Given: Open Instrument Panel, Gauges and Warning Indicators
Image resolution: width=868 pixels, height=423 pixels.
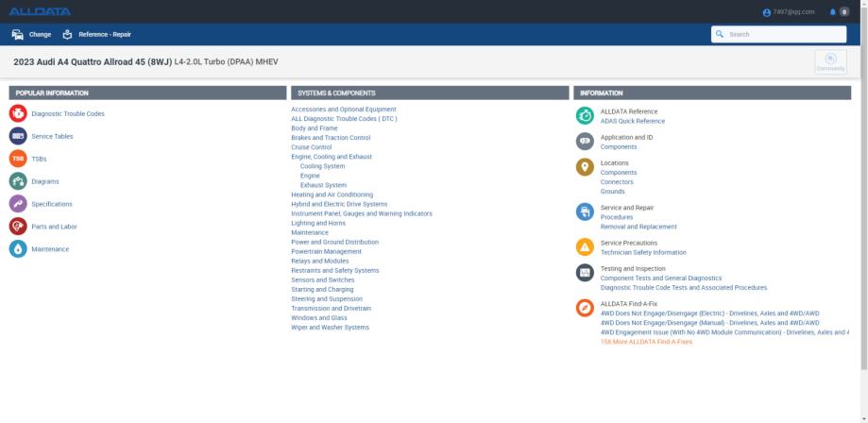Looking at the screenshot, I should point(362,213).
